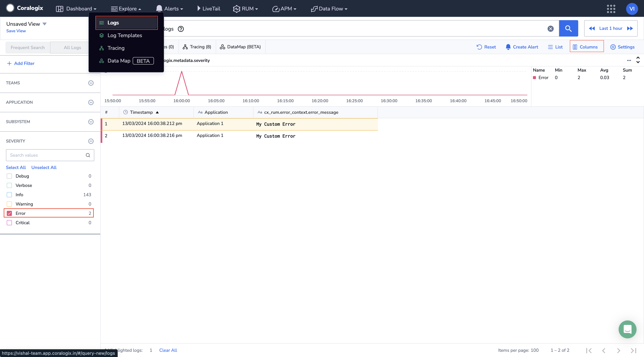Open the chat support bubble
644x357 pixels.
coord(627,329)
